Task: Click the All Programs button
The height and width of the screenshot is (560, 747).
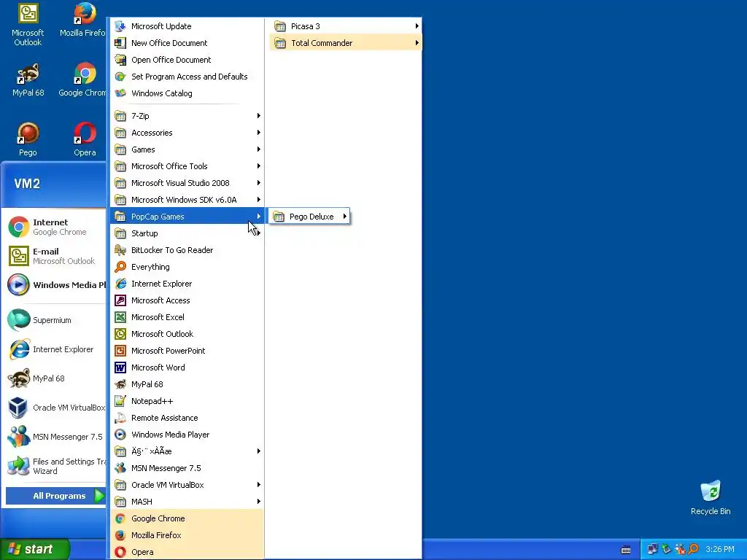Action: (55, 496)
